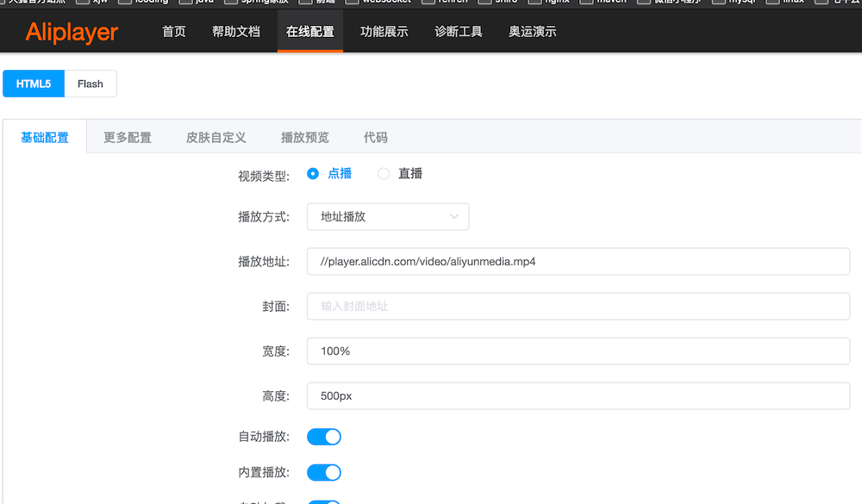Select the 点播 video type radio button

click(313, 174)
